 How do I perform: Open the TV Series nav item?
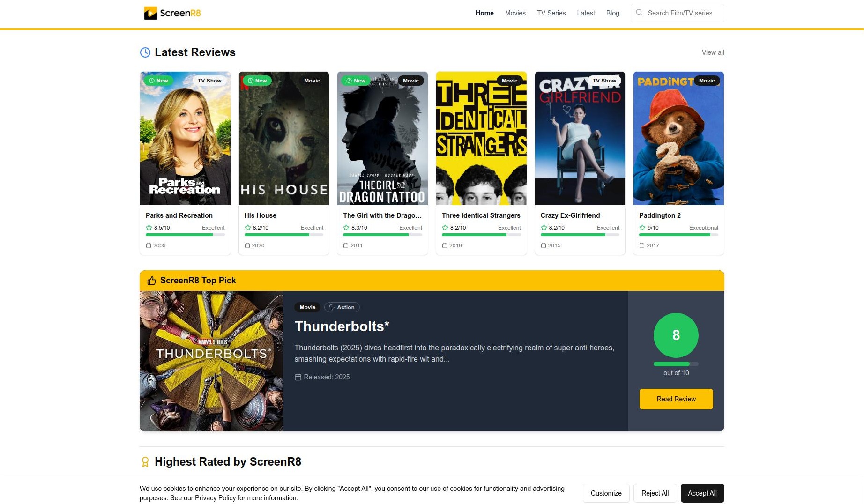click(x=551, y=13)
